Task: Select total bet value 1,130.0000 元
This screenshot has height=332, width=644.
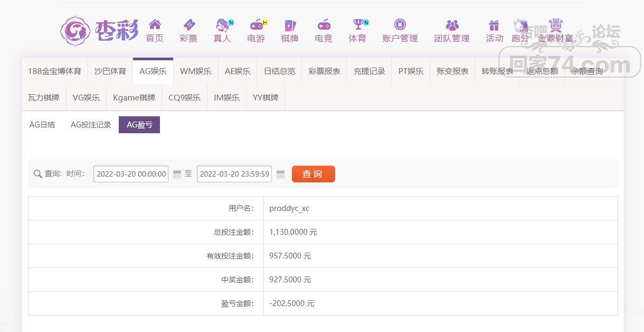Action: pos(293,232)
